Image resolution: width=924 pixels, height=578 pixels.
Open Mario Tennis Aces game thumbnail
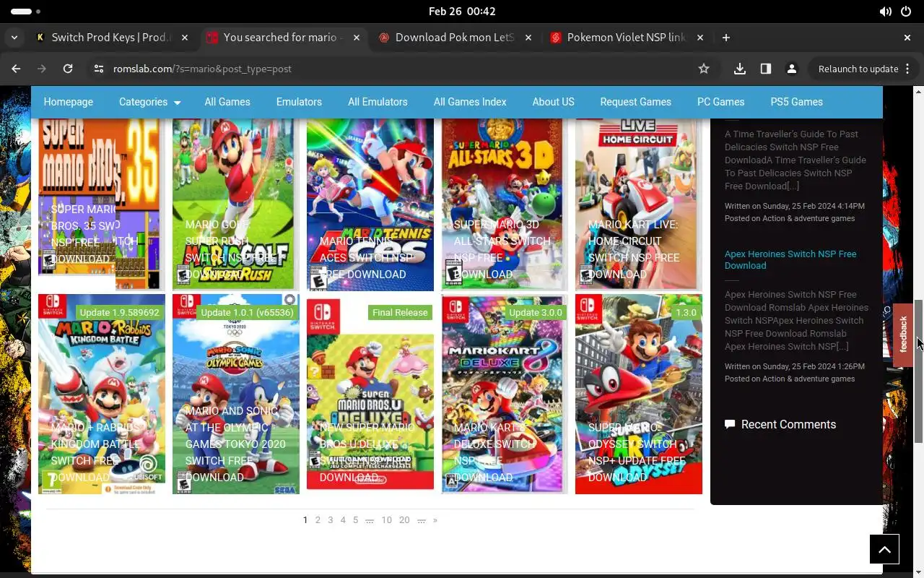click(370, 204)
